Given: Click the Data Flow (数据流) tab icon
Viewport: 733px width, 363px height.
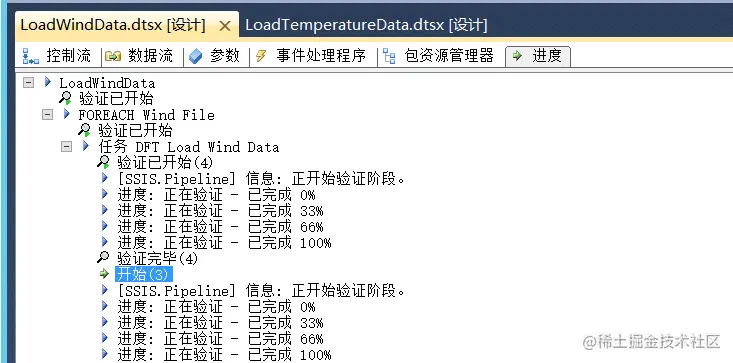Looking at the screenshot, I should coord(113,57).
